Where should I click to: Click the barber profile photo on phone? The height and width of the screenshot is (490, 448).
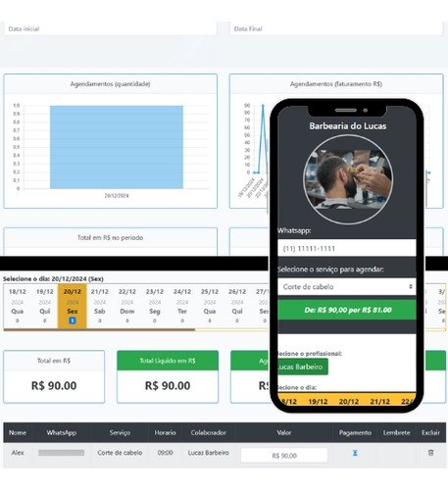tap(348, 179)
